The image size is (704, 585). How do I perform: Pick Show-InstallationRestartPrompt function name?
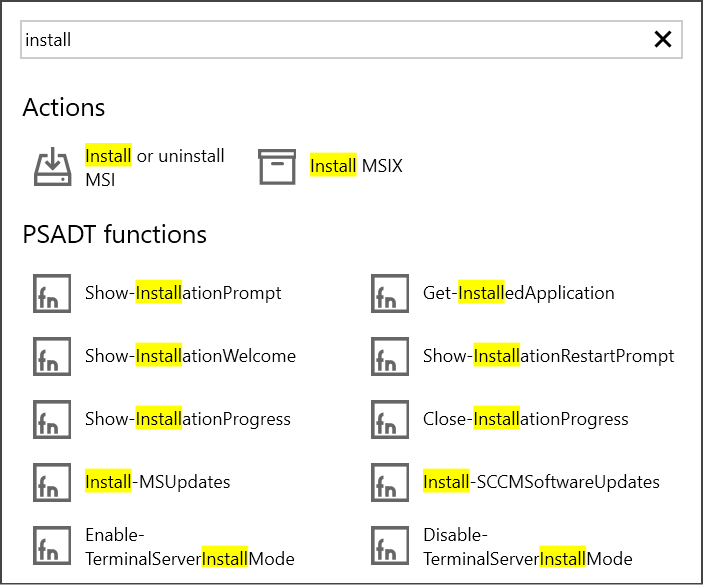click(x=548, y=356)
